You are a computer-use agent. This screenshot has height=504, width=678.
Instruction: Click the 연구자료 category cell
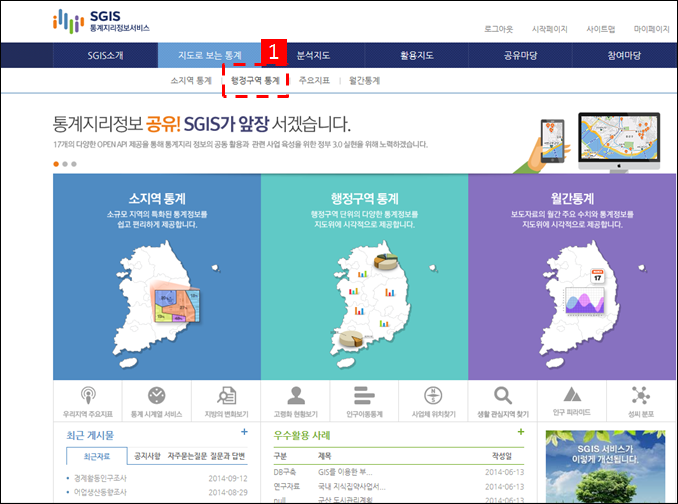(286, 487)
